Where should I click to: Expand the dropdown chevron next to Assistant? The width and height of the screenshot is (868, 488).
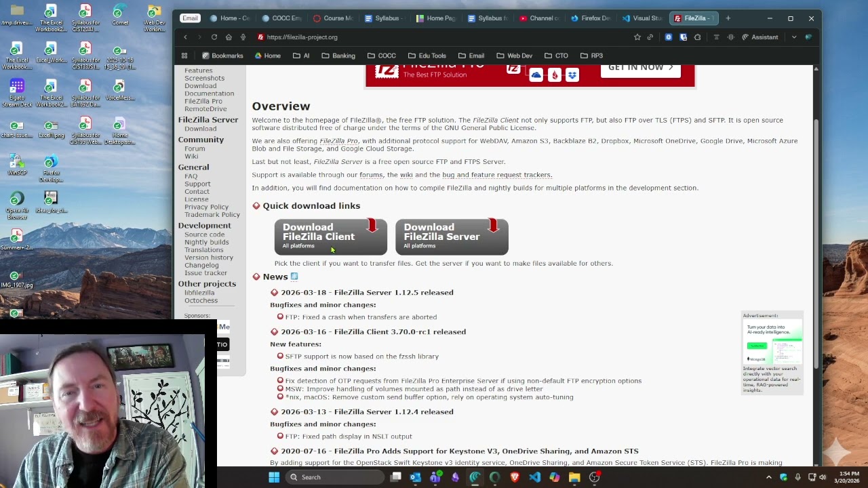[x=794, y=37]
